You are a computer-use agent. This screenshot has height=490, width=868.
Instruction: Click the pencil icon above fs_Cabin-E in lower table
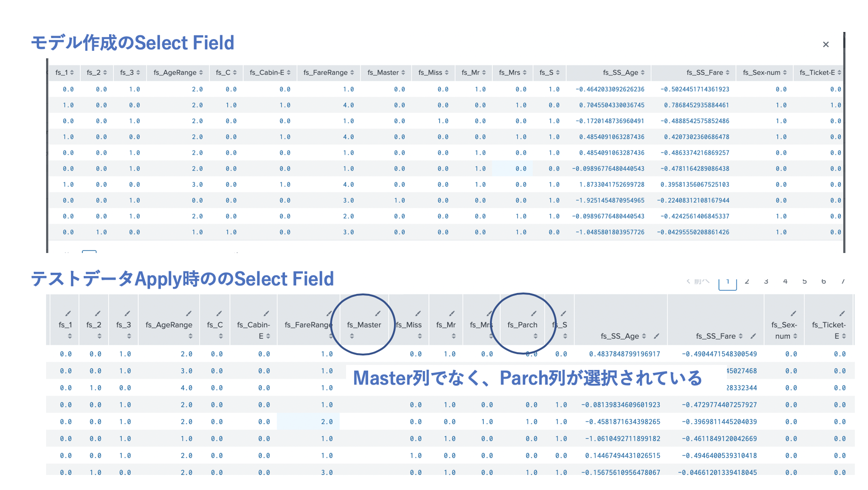click(x=266, y=314)
